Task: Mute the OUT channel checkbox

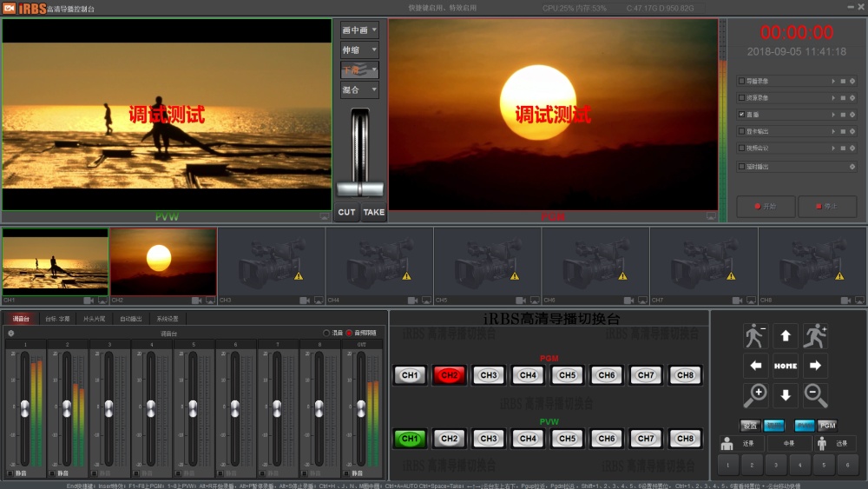Action: coord(346,473)
